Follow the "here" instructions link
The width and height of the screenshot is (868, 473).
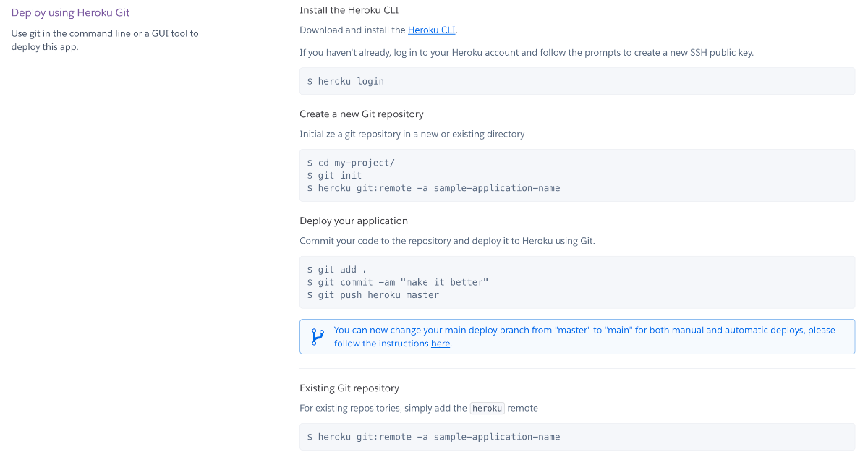[x=440, y=344]
